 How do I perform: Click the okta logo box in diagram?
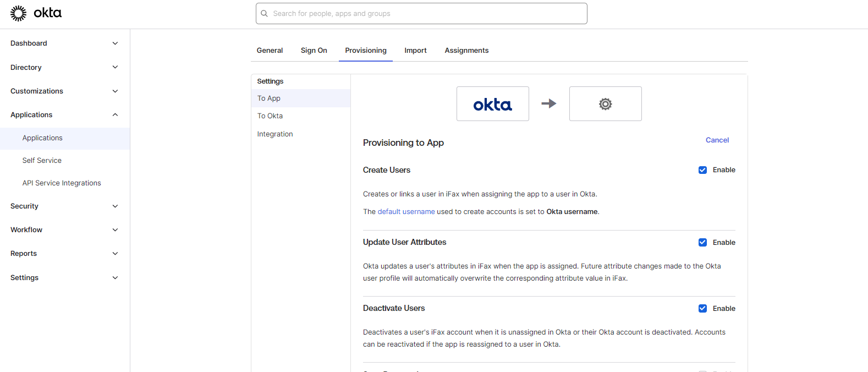point(493,103)
